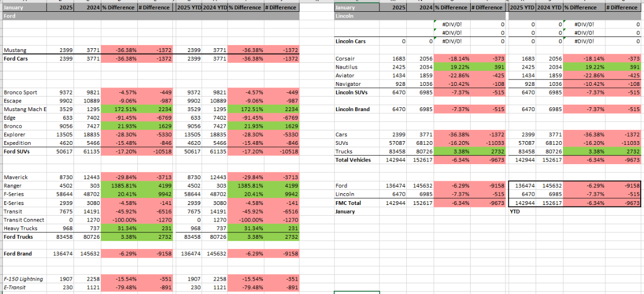644x294 pixels.
Task: Click the SUVs category label in the summary
Action: tap(341, 143)
